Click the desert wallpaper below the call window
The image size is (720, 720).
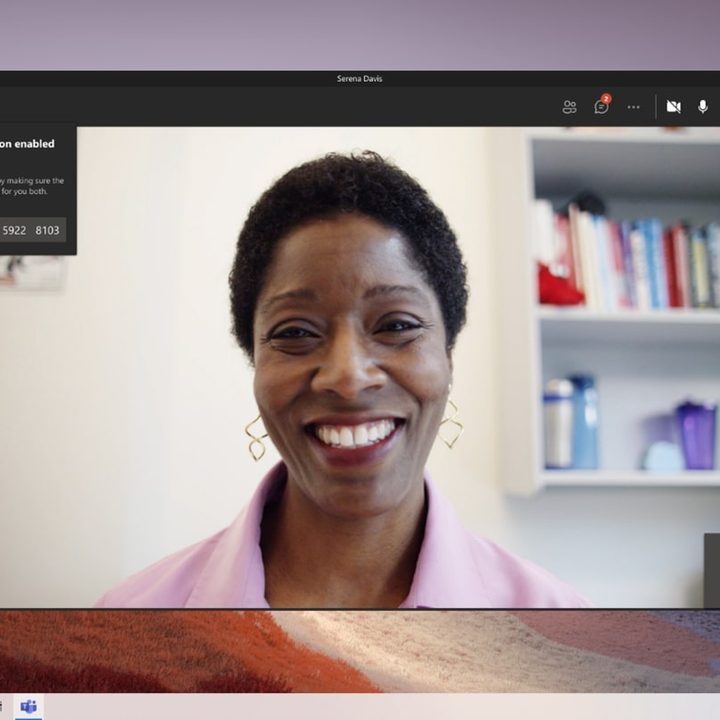point(360,651)
